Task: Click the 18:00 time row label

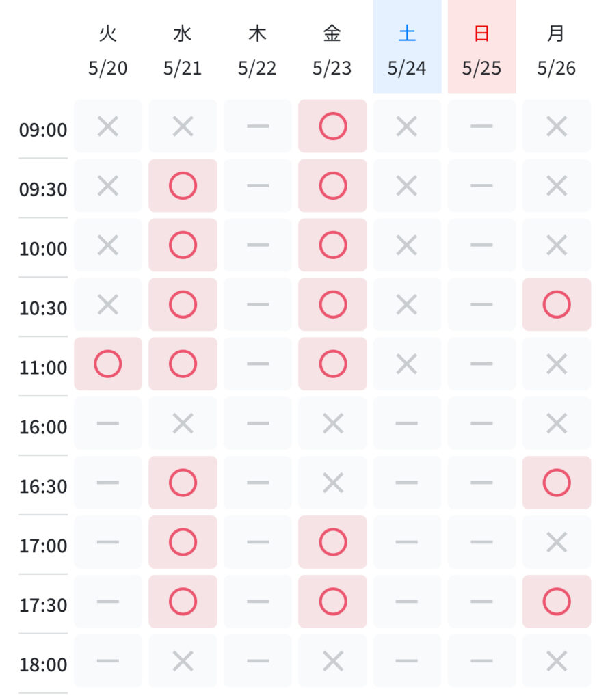Action: [x=43, y=664]
